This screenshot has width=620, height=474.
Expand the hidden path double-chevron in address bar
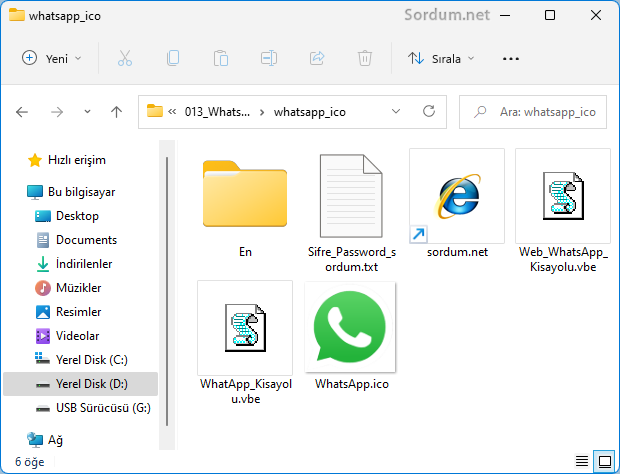(172, 112)
